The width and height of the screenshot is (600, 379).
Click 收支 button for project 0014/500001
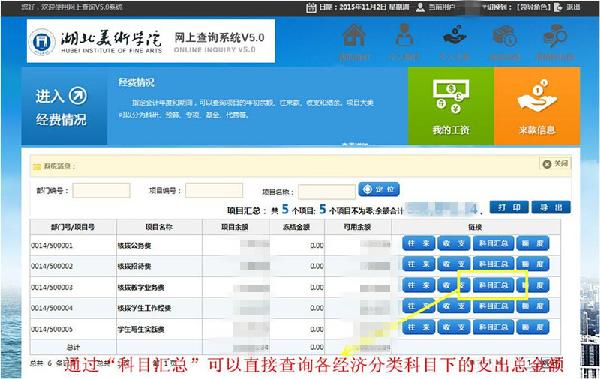pos(453,243)
